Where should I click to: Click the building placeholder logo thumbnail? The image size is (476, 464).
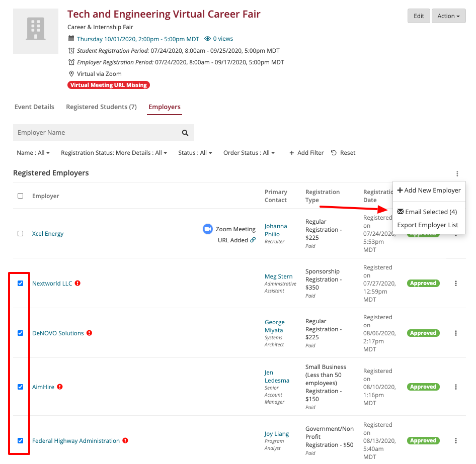point(36,30)
